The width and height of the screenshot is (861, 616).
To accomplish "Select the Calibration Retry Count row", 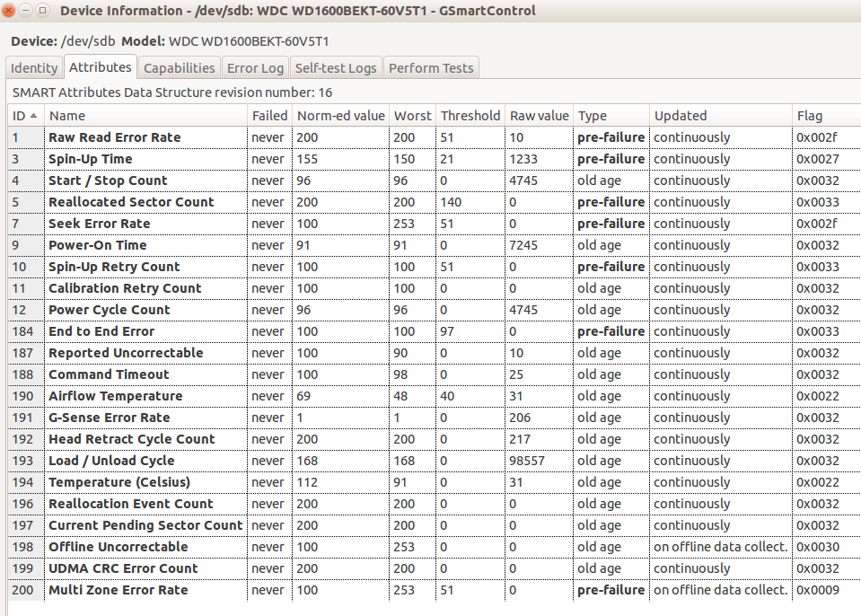I will [x=434, y=288].
